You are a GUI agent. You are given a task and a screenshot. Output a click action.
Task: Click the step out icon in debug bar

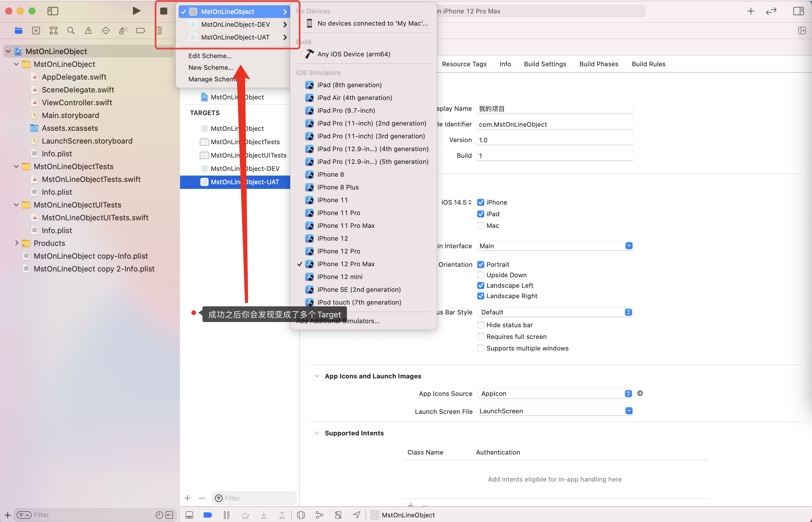pos(282,515)
